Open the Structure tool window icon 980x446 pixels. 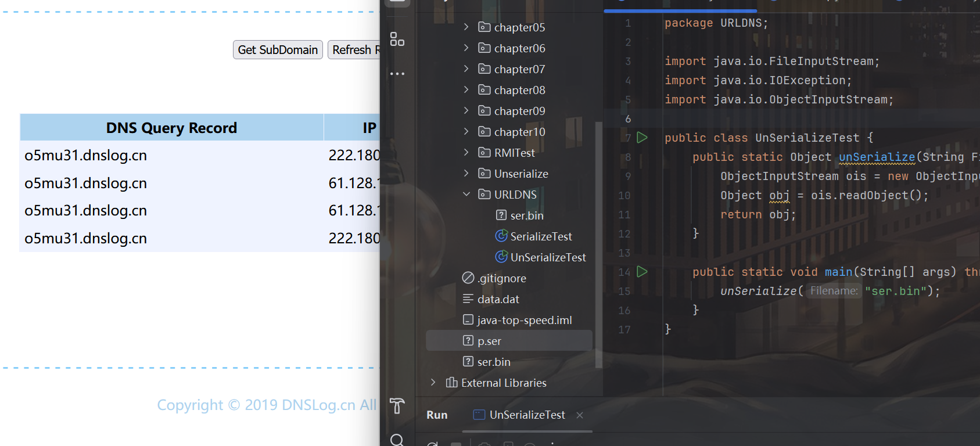click(x=397, y=39)
